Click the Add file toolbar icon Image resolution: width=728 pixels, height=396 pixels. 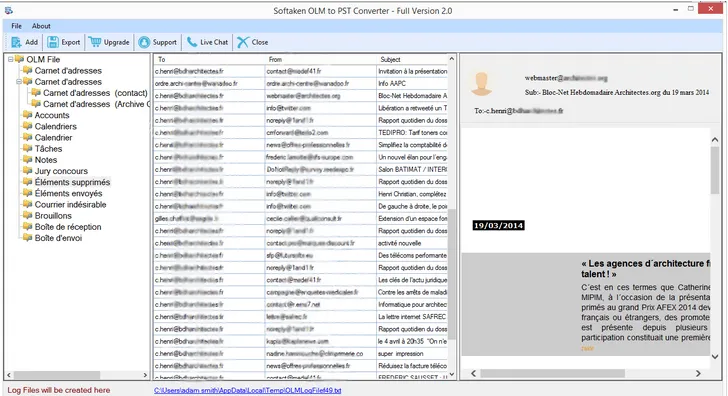point(16,42)
